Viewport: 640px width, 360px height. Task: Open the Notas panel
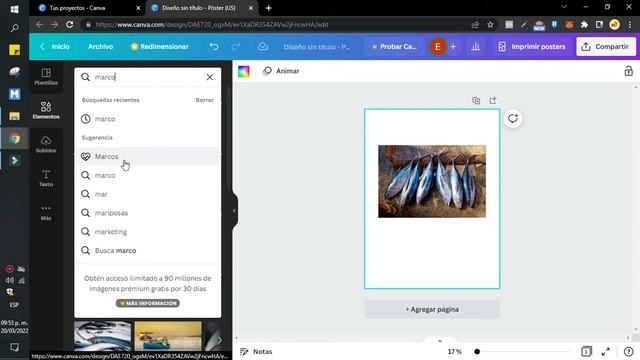256,351
